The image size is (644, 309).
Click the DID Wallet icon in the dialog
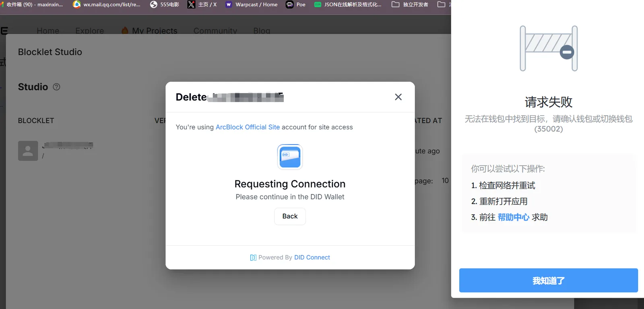290,157
